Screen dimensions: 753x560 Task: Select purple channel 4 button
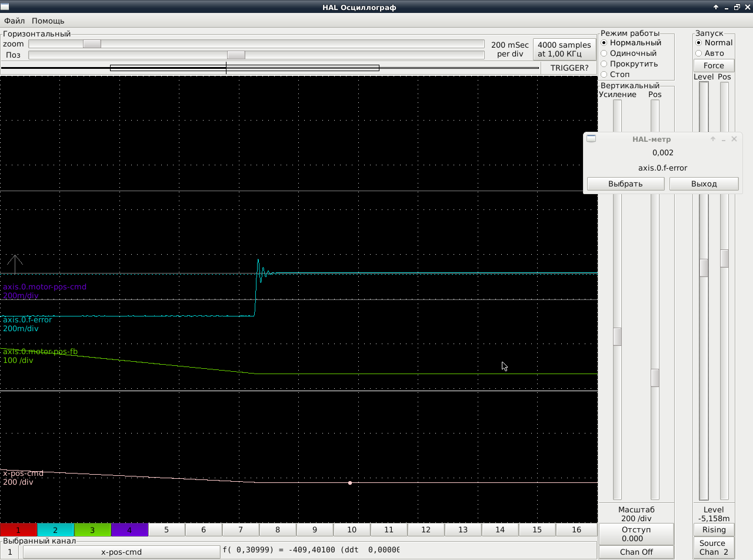pos(129,530)
